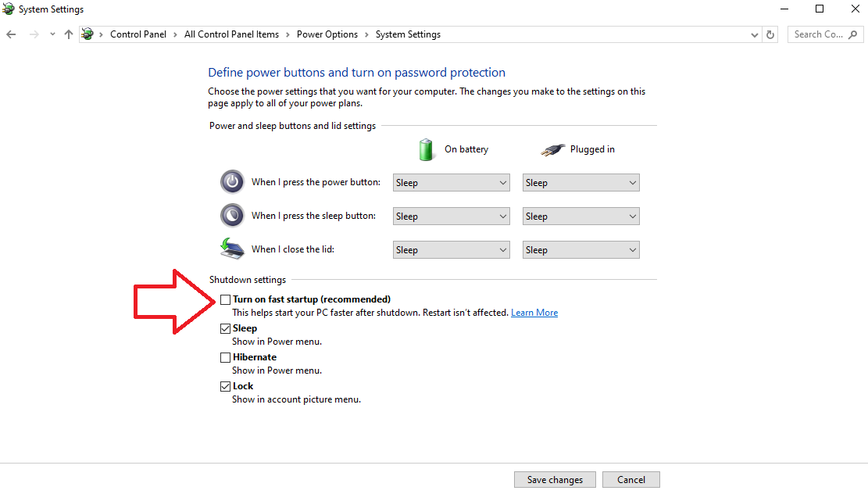Viewport: 868px width, 494px height.
Task: Open close the lid On battery dropdown
Action: point(451,250)
